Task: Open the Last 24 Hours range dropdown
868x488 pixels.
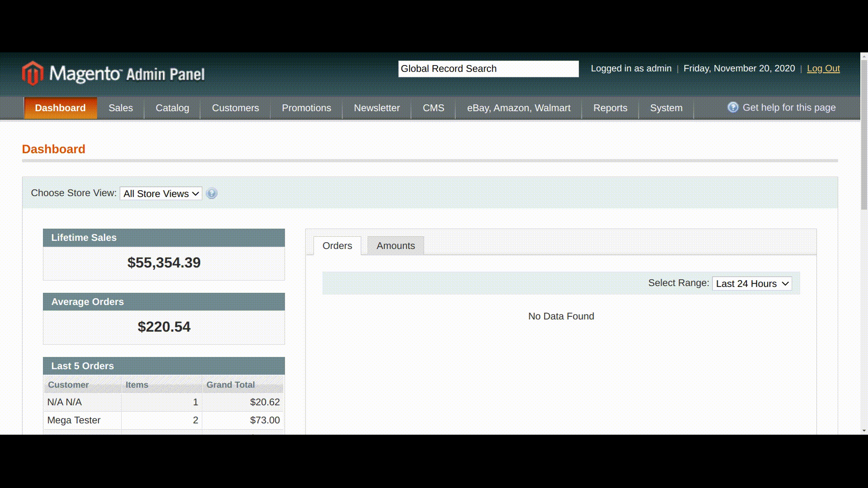Action: pos(752,283)
